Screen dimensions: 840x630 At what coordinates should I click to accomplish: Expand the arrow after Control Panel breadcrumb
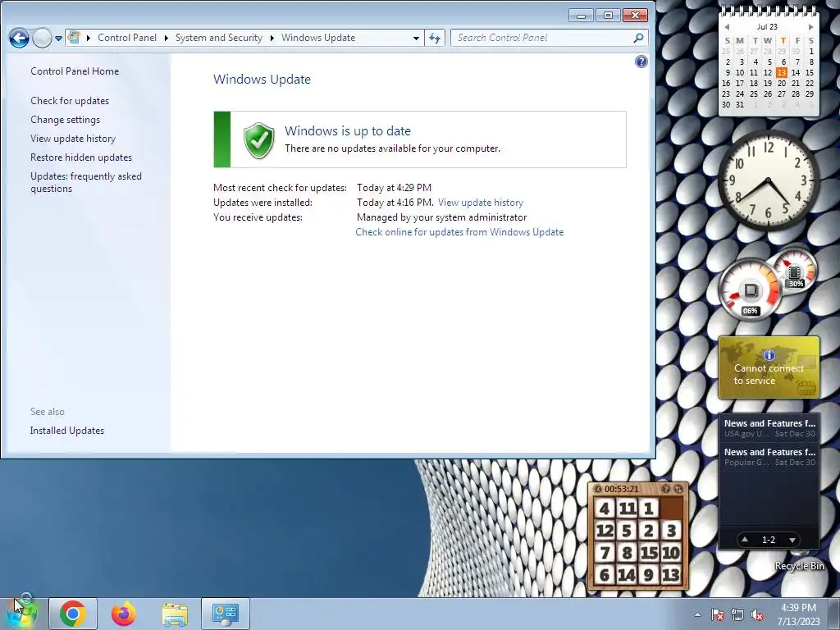[166, 38]
